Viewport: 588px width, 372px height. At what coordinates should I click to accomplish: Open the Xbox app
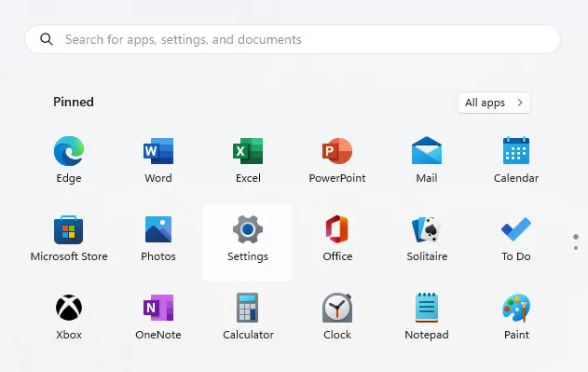(x=69, y=308)
